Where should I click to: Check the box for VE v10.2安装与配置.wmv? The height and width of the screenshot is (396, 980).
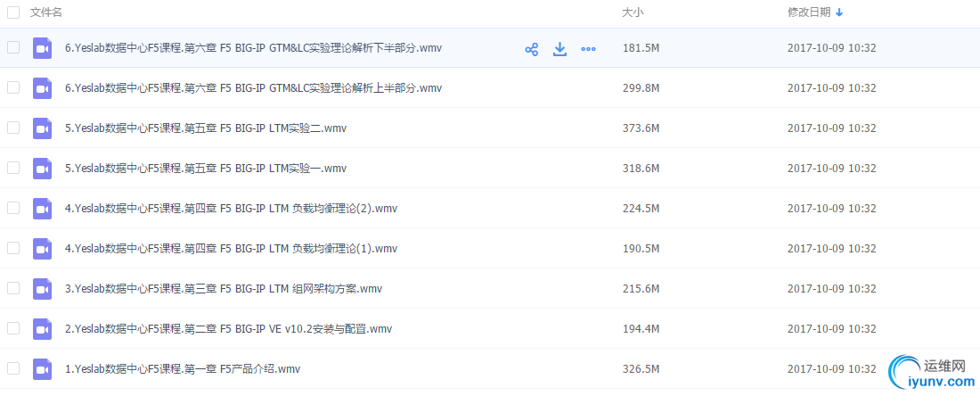tap(13, 328)
